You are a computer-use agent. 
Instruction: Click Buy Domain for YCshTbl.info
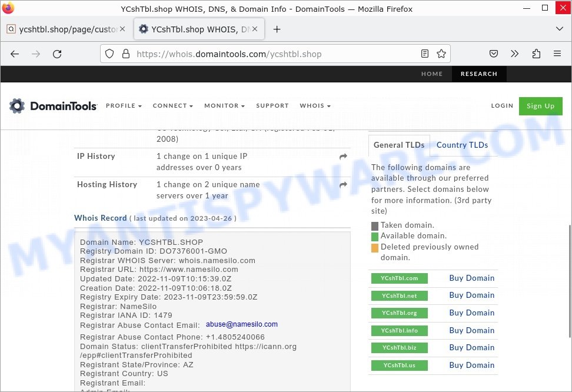tap(472, 330)
